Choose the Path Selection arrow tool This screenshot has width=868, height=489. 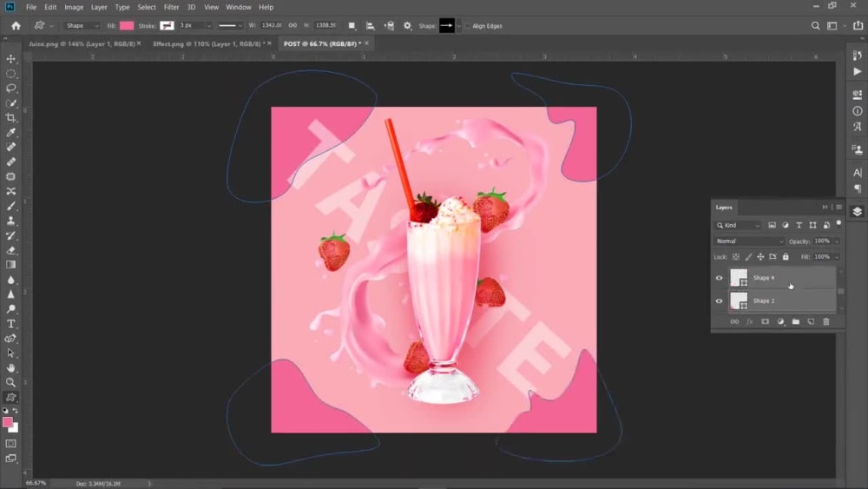[x=10, y=354]
